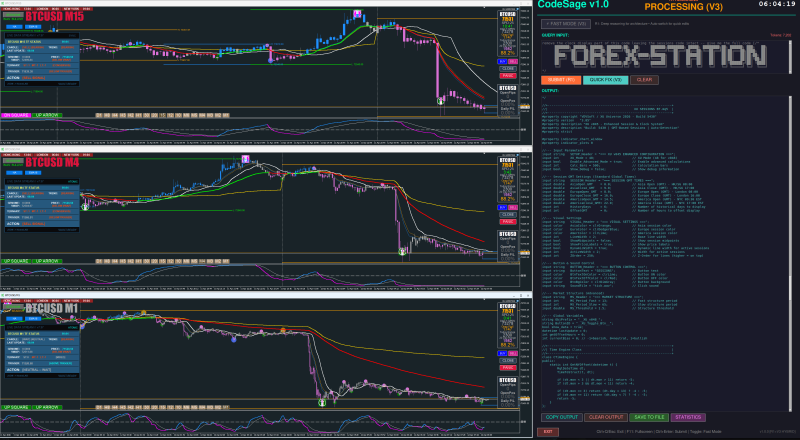Click ACTION [SELL SIGNAL] row on M15 panel
The image size is (800, 440).
point(42,78)
